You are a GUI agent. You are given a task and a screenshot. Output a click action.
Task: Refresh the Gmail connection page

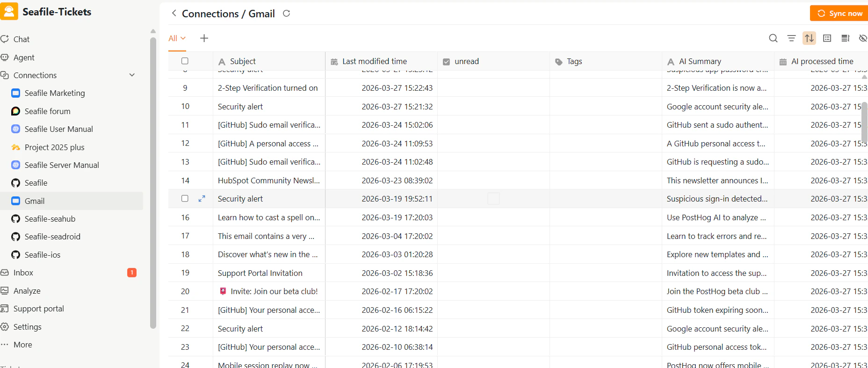tap(287, 14)
